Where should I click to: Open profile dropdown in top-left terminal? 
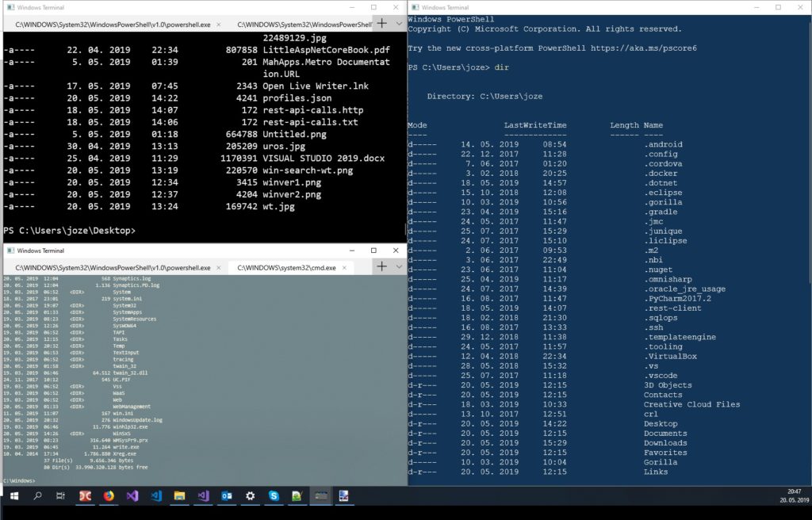[399, 23]
